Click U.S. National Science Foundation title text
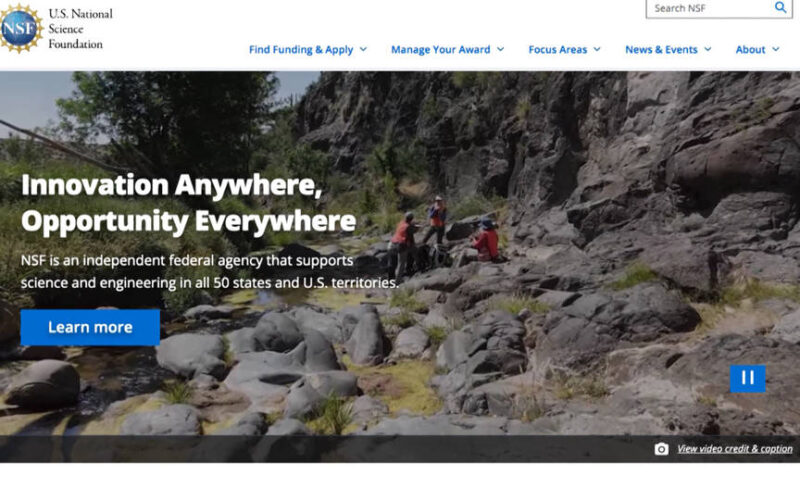The image size is (800, 500). click(80, 29)
